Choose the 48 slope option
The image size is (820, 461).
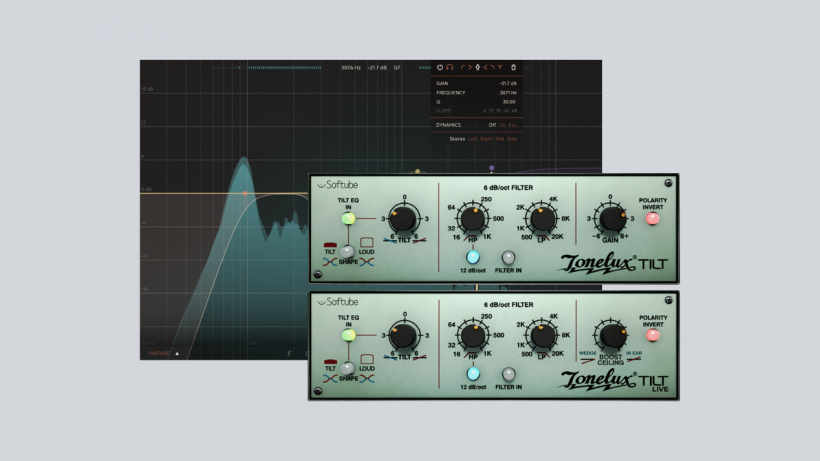(x=514, y=111)
